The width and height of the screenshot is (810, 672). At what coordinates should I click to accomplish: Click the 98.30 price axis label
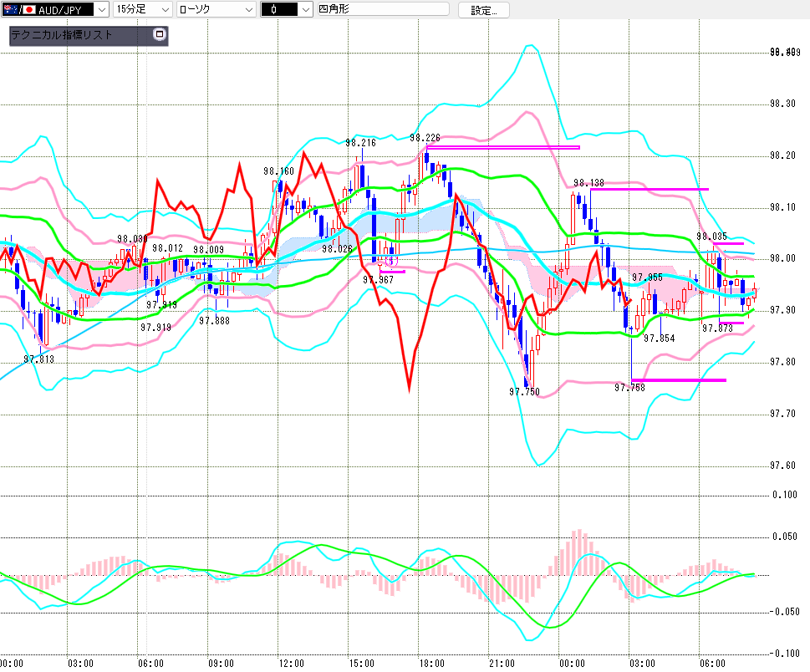(782, 104)
